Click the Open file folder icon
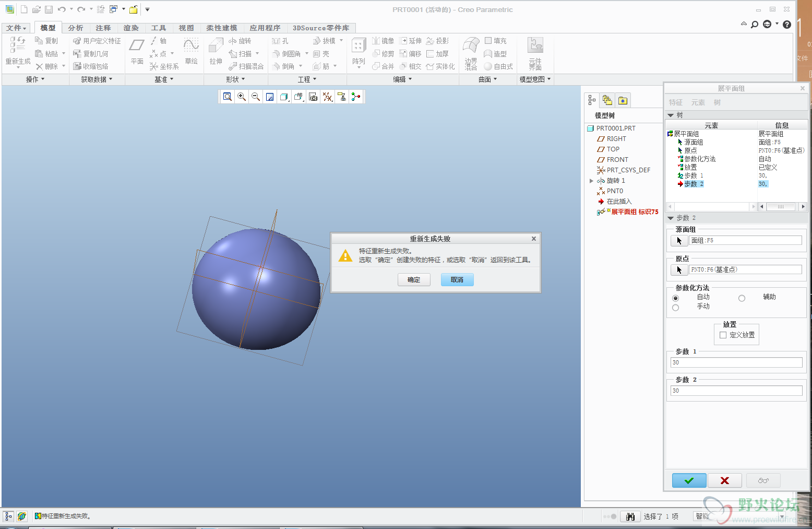Screen dimensions: 812x529 coord(37,9)
